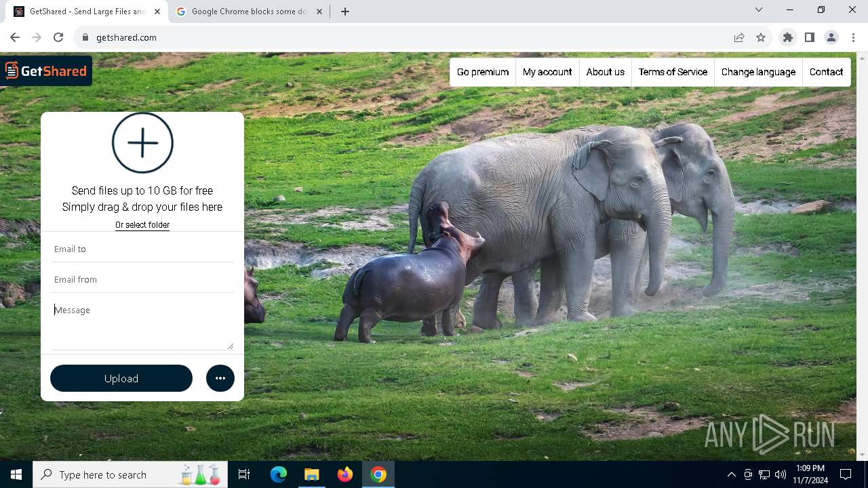Open the more options ellipsis button

(x=220, y=378)
